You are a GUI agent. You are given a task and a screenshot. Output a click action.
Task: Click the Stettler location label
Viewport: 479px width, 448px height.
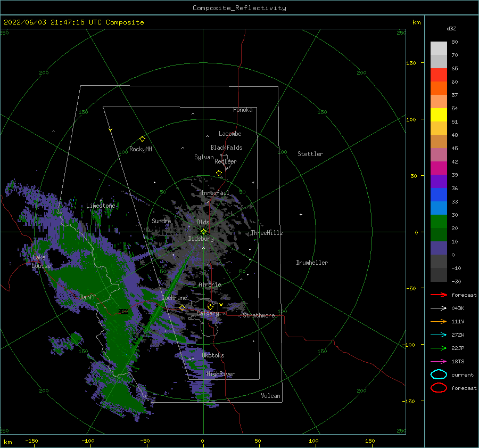point(310,154)
